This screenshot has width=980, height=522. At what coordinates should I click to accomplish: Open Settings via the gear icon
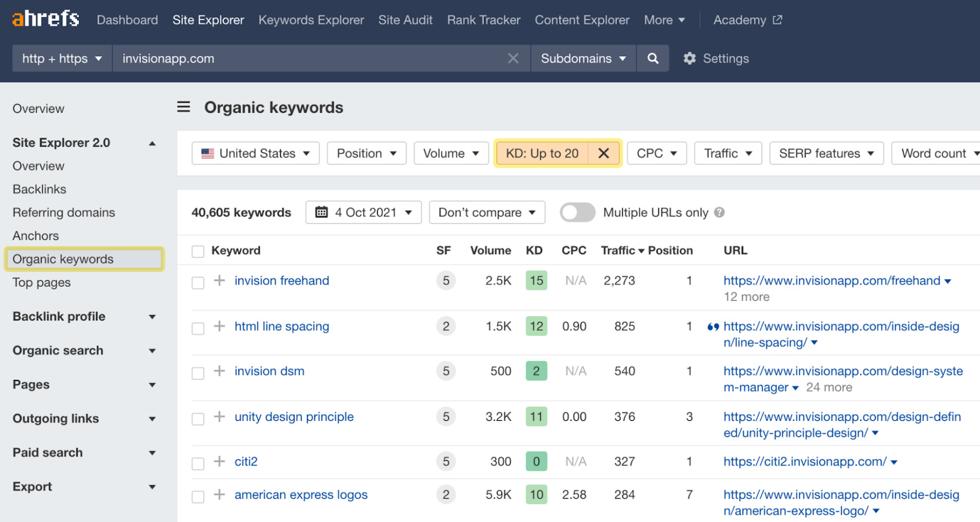click(690, 58)
